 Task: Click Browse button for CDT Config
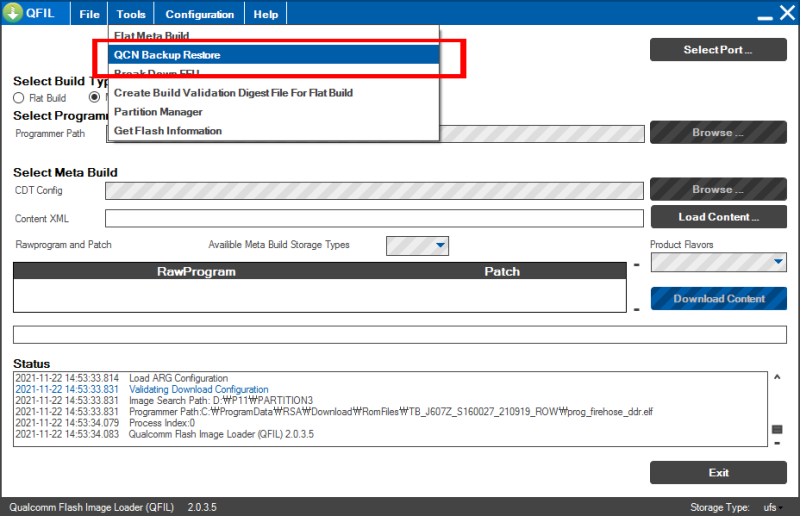[x=718, y=189]
